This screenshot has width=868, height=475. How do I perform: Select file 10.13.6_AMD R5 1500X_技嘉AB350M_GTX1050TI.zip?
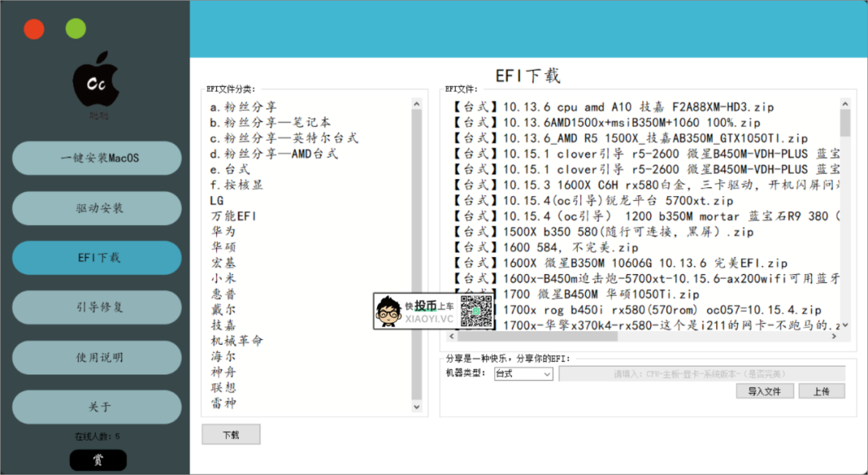point(630,138)
